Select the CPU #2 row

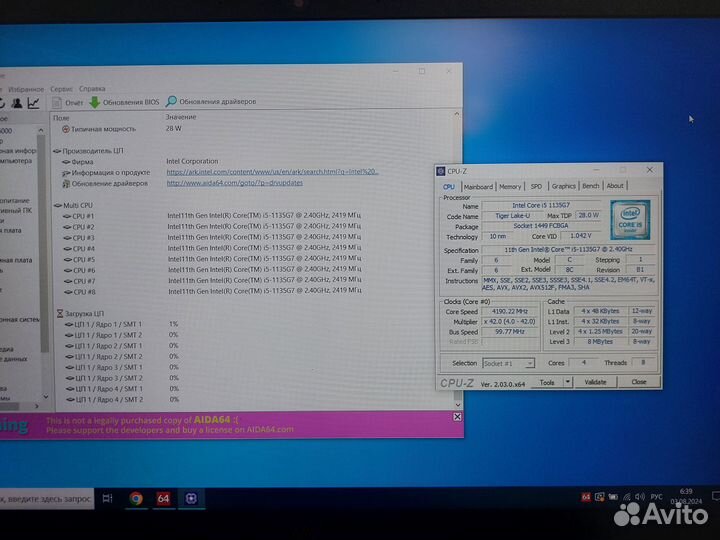coord(212,227)
